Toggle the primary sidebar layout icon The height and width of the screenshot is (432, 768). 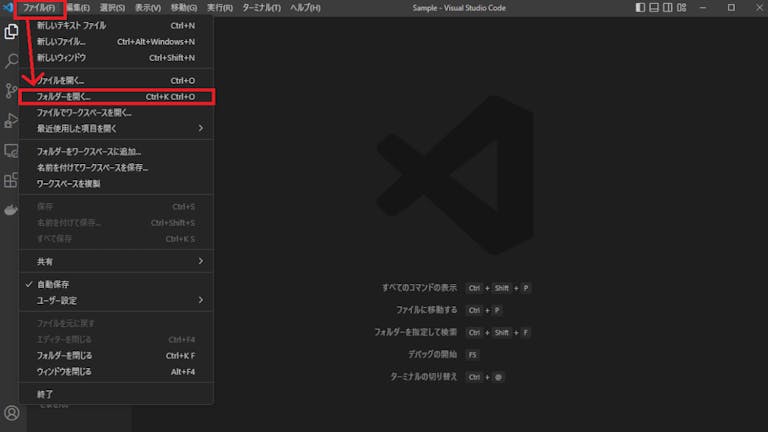pyautogui.click(x=640, y=7)
